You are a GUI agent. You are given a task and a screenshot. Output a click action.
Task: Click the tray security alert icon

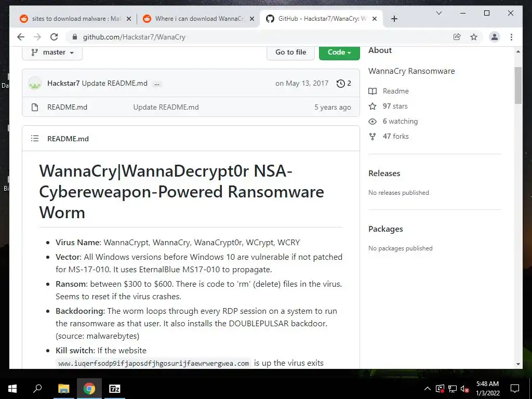(x=440, y=389)
